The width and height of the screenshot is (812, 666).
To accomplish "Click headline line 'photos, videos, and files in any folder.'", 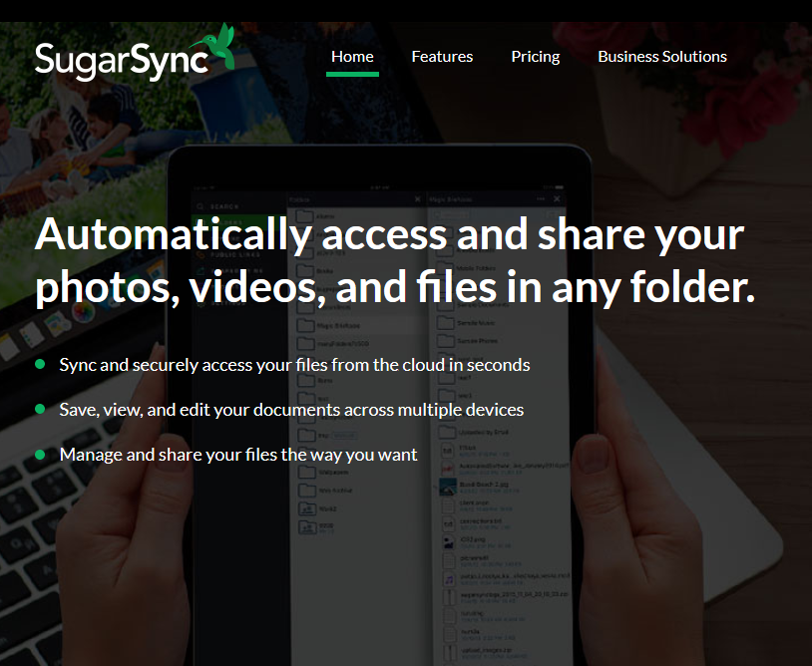I will [395, 287].
